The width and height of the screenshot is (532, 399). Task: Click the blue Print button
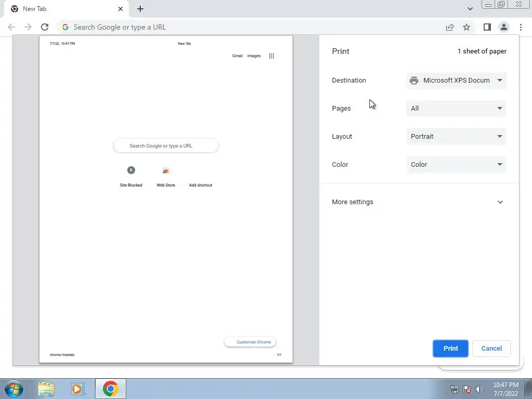point(450,349)
